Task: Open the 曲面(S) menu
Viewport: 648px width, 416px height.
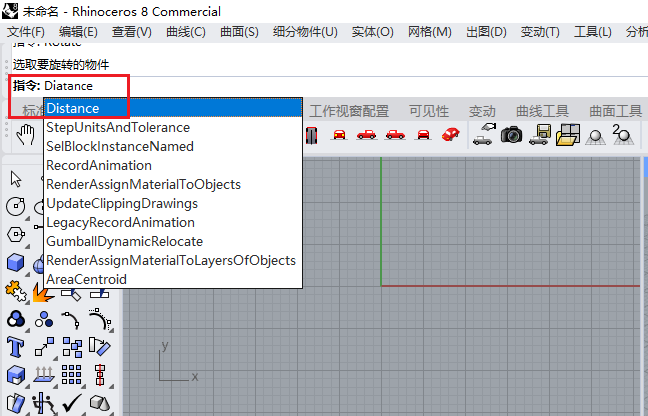Action: click(x=239, y=32)
